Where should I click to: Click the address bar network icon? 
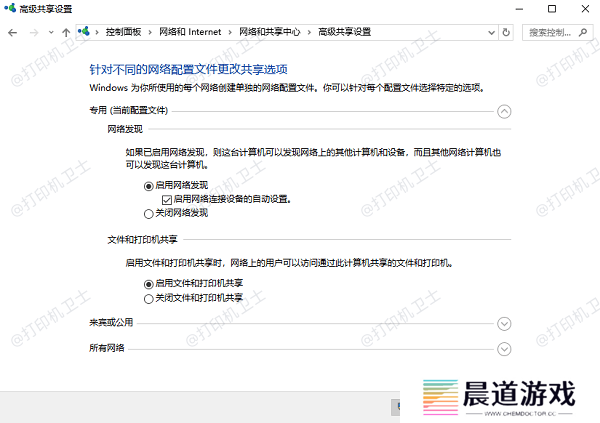(x=84, y=31)
